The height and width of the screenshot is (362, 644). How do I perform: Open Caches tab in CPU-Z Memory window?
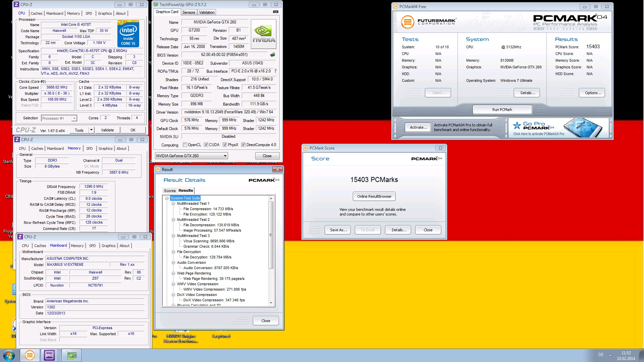[37, 148]
